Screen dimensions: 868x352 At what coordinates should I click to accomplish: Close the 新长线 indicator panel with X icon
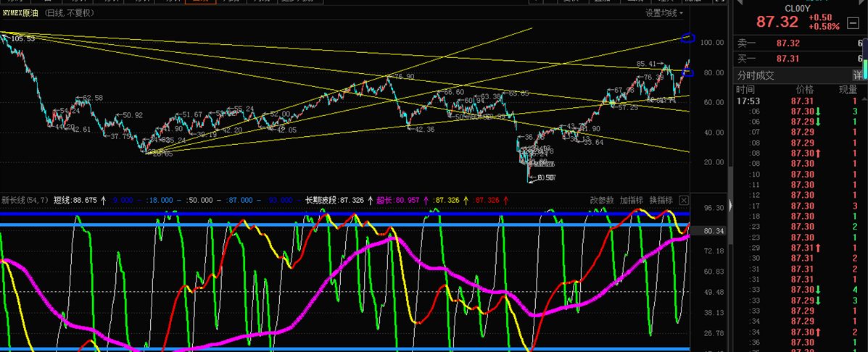685,200
